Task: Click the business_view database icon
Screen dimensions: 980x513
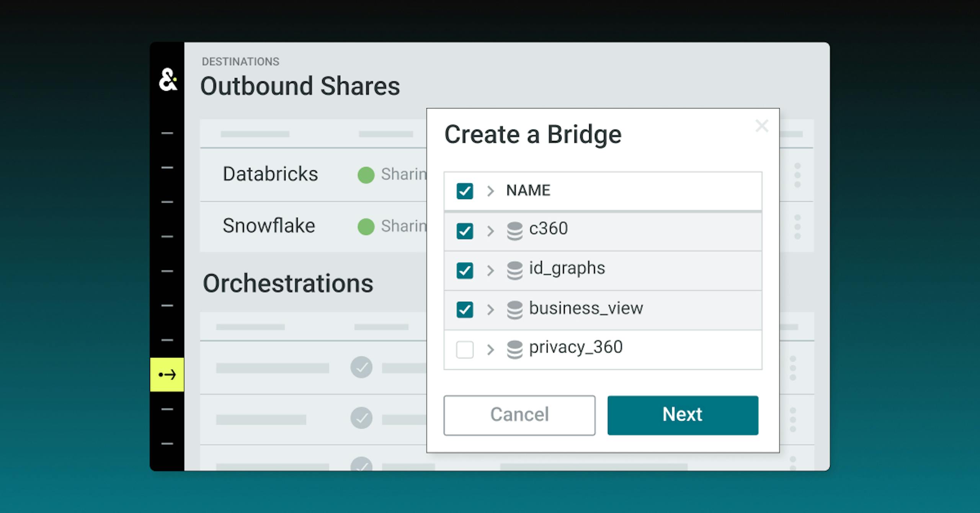Action: 514,310
